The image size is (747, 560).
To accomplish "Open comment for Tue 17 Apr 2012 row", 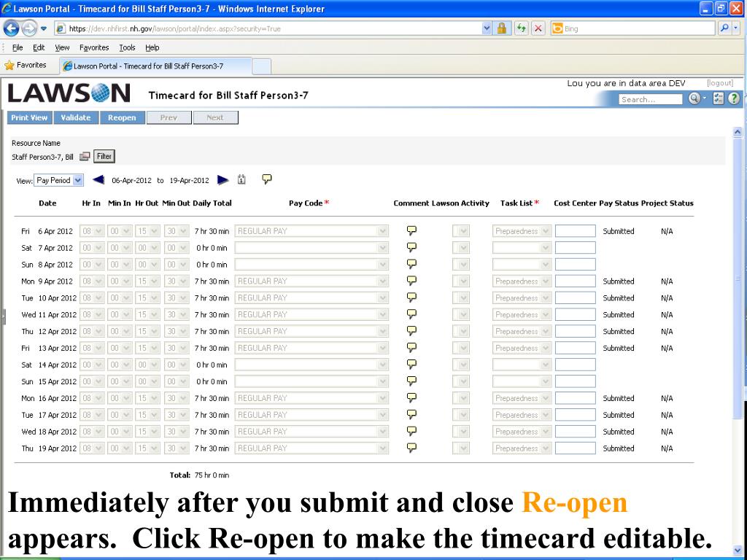I will [411, 414].
